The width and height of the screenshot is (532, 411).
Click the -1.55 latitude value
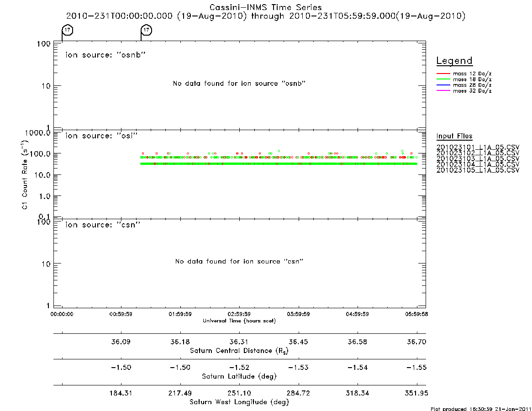tap(416, 368)
